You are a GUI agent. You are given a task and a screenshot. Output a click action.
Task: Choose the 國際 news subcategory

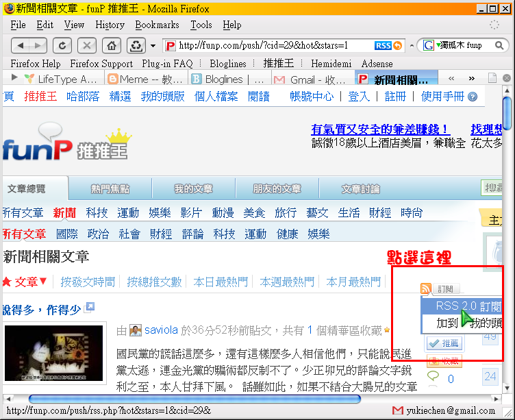pyautogui.click(x=66, y=234)
